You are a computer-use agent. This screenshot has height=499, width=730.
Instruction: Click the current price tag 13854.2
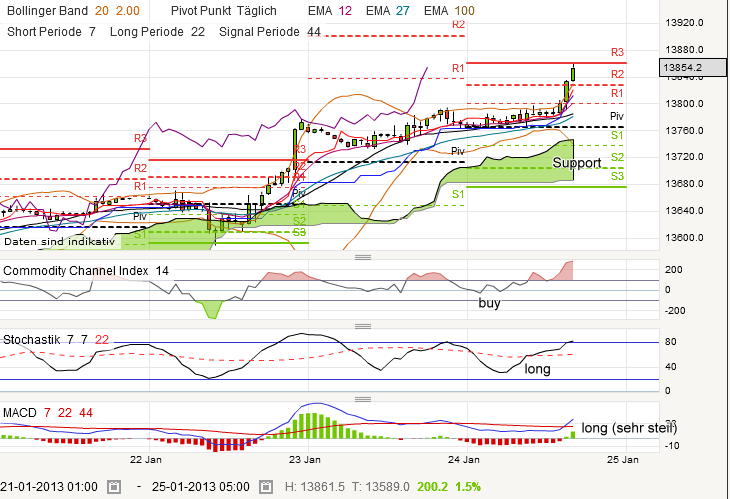pos(693,67)
